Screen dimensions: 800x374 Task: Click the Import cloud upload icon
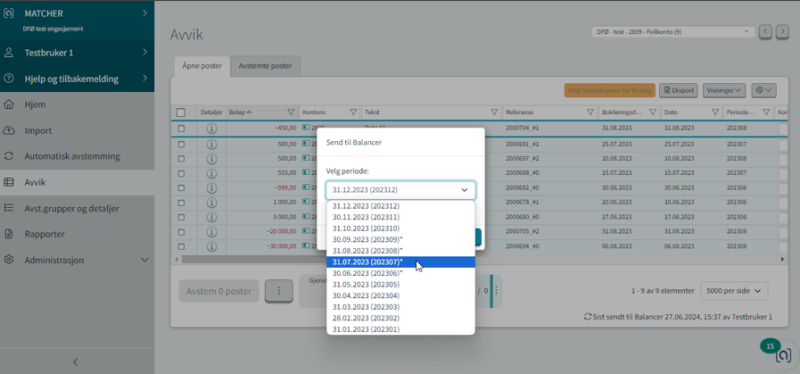coord(9,131)
